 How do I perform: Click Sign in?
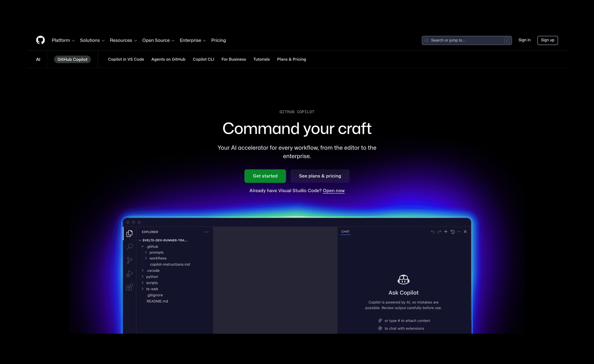524,40
